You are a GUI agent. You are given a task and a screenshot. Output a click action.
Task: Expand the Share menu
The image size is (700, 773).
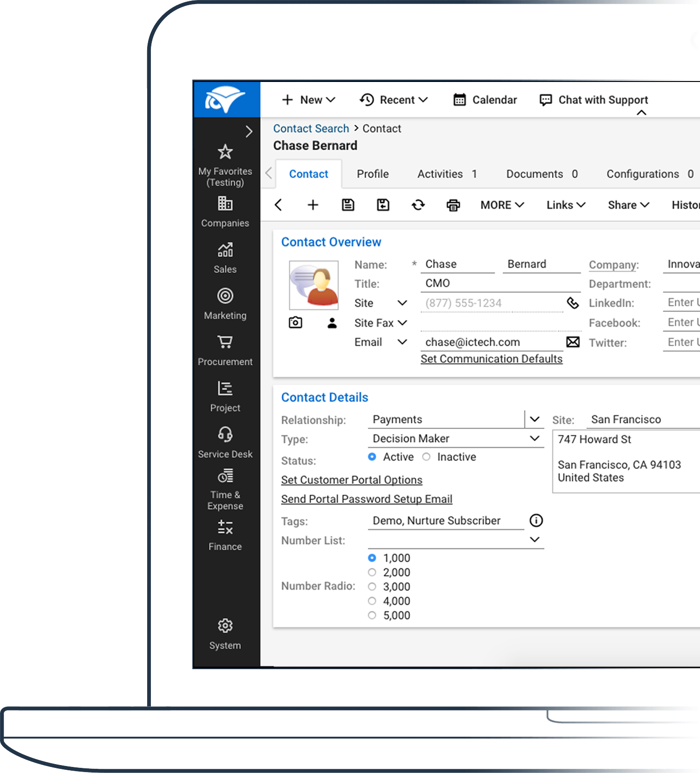(628, 205)
